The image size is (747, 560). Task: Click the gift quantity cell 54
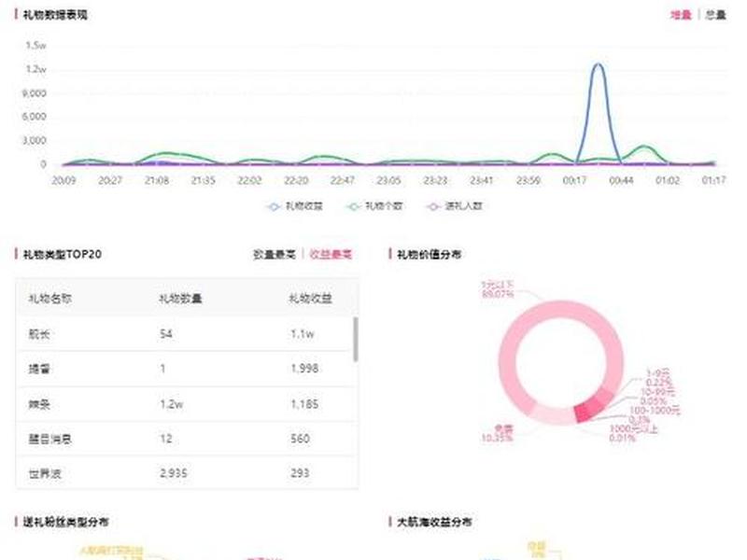click(x=166, y=334)
